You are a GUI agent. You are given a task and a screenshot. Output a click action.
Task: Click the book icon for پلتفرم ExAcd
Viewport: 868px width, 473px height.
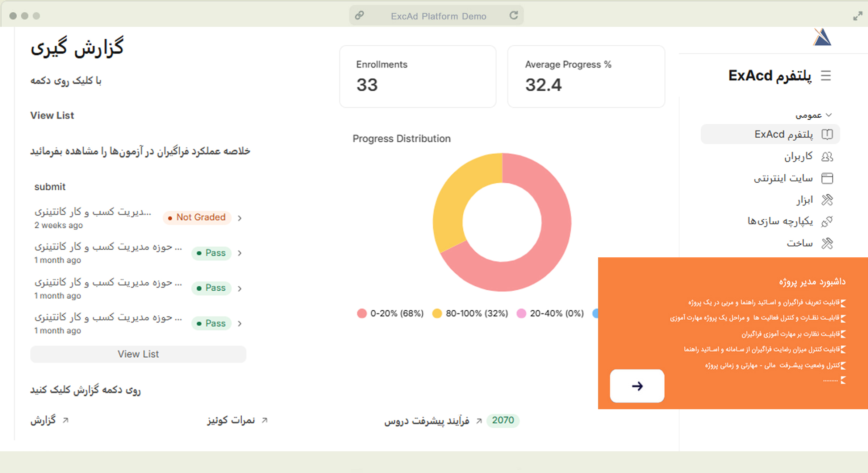click(827, 134)
